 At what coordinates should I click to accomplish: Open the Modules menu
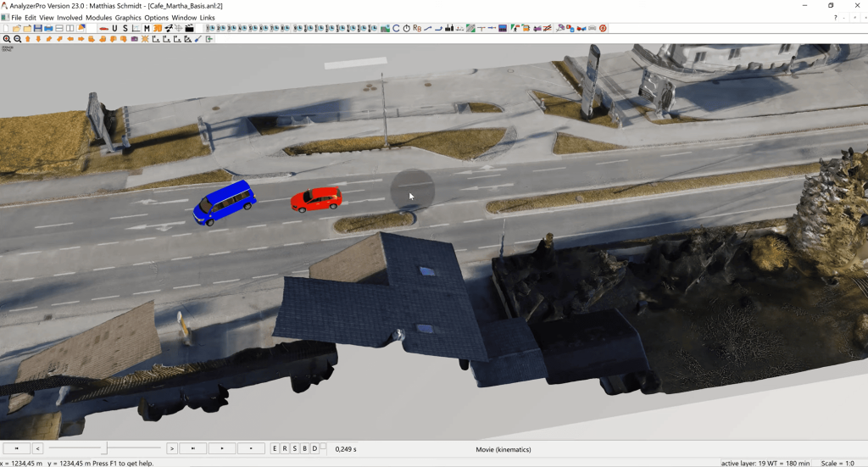click(98, 18)
